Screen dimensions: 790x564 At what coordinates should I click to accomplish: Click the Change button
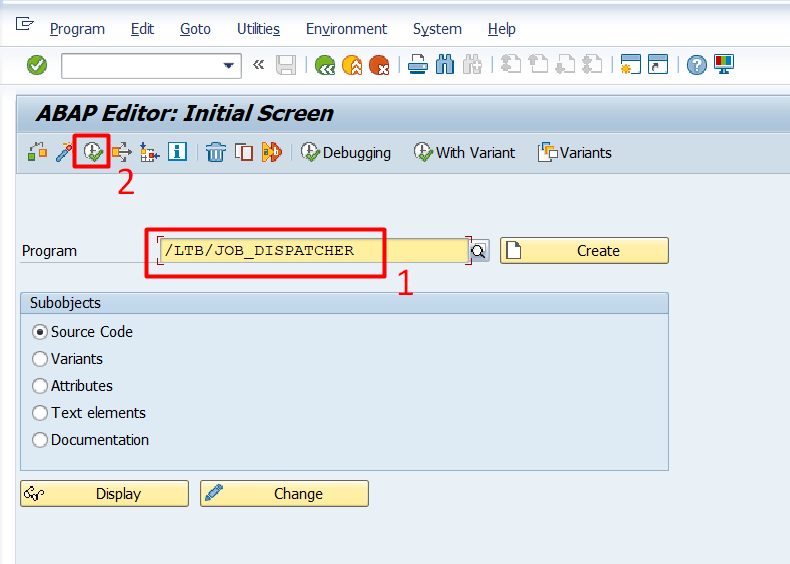[x=284, y=493]
